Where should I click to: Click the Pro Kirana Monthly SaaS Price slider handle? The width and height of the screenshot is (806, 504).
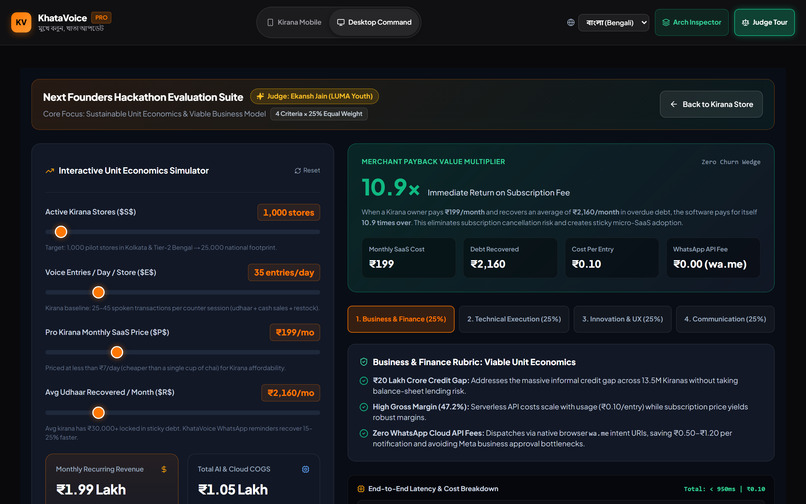(x=117, y=352)
